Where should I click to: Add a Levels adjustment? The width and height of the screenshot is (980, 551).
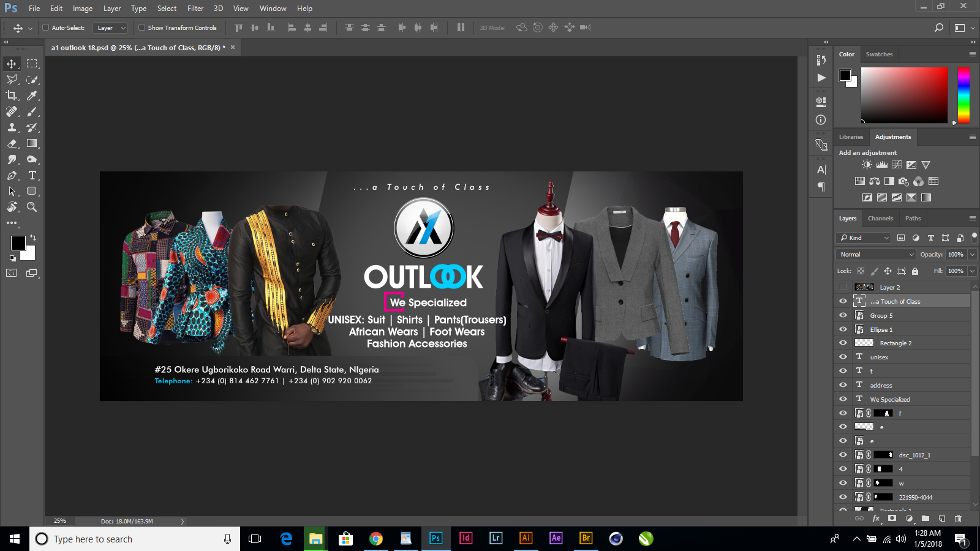pyautogui.click(x=881, y=164)
